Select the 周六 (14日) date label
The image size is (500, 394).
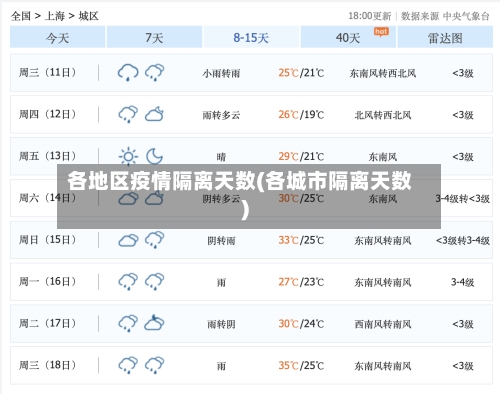pyautogui.click(x=47, y=198)
